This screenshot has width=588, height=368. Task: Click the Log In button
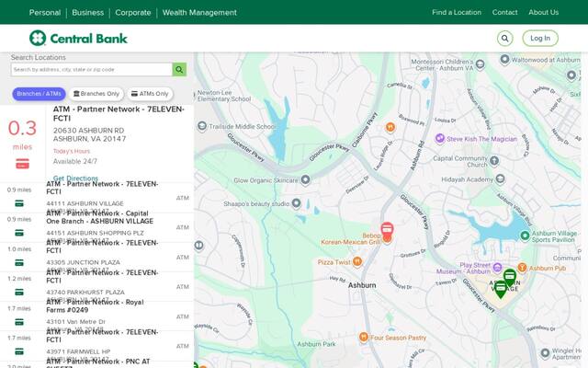point(540,39)
